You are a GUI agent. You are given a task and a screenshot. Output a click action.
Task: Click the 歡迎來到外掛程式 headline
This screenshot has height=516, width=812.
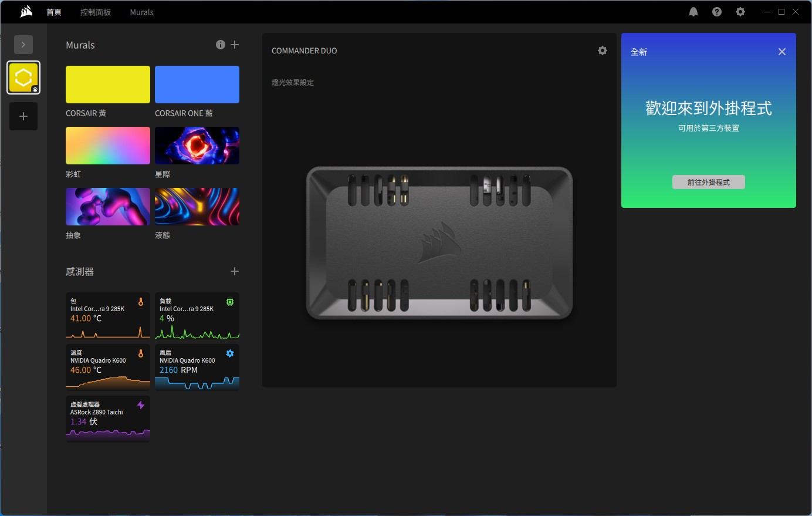click(709, 108)
